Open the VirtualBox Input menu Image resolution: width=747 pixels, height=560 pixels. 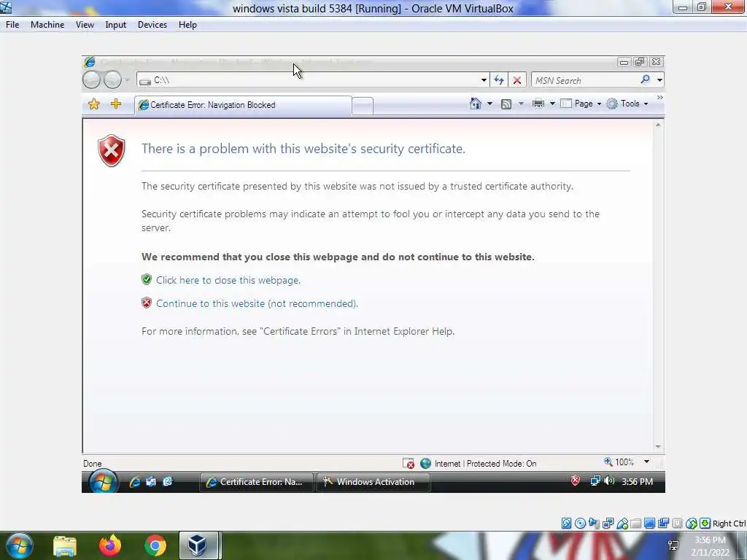(116, 25)
